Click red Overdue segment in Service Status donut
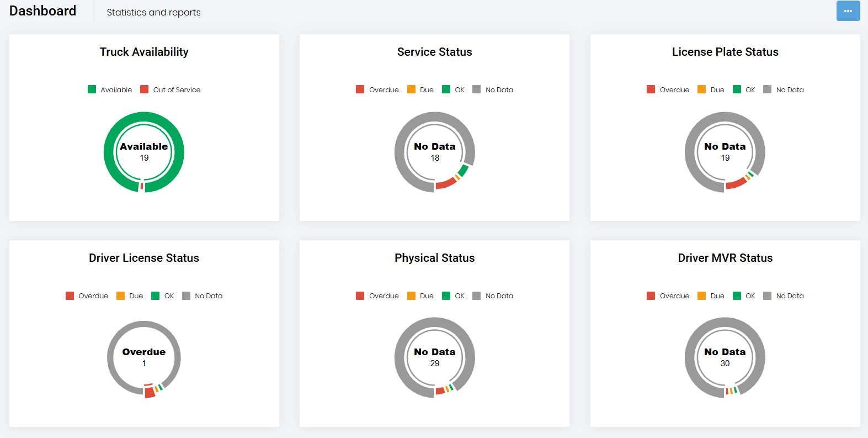This screenshot has height=438, width=868. 445,184
